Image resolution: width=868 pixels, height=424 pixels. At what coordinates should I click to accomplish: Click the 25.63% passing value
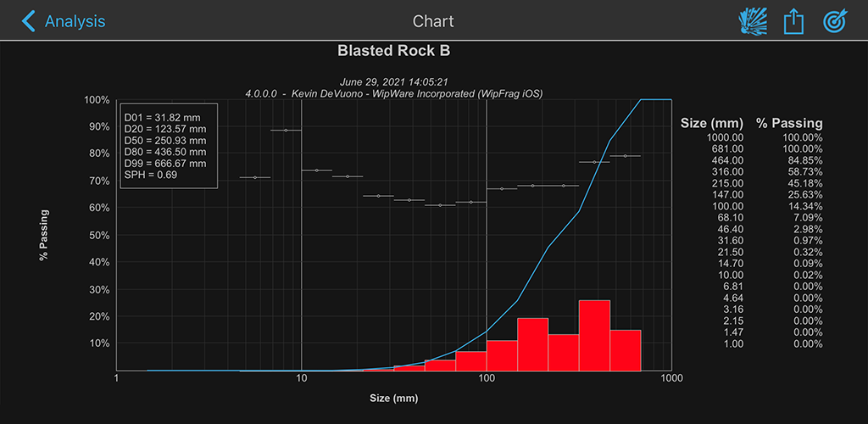pyautogui.click(x=806, y=195)
